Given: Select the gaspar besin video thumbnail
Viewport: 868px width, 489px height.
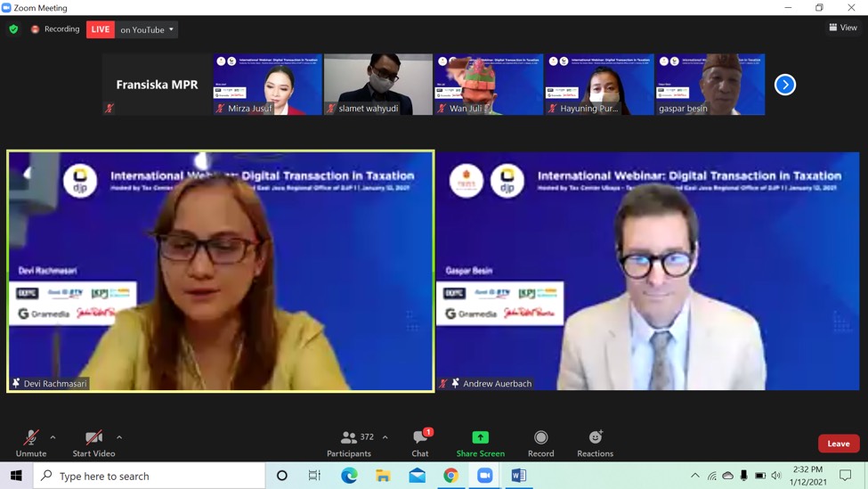Looking at the screenshot, I should 710,85.
